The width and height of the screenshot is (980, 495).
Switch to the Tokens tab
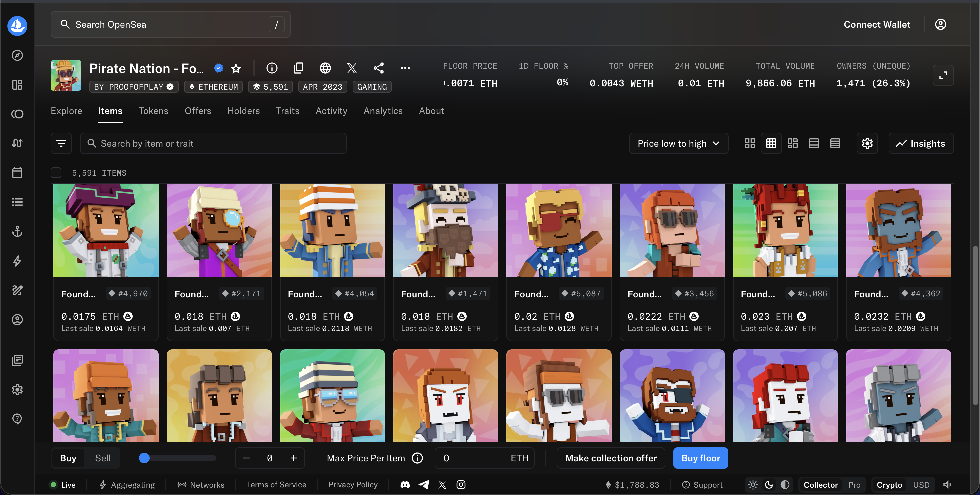[153, 111]
